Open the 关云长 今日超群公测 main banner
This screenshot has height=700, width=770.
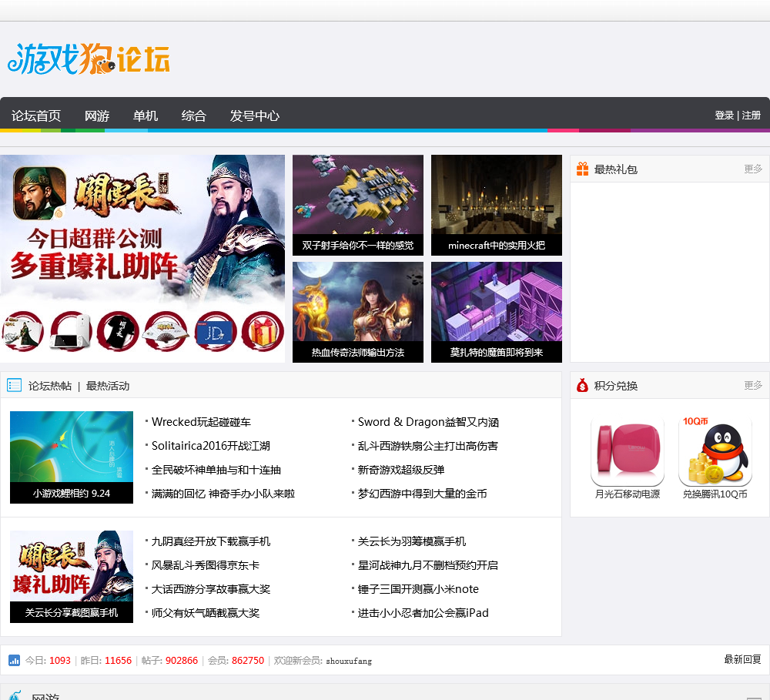[142, 259]
